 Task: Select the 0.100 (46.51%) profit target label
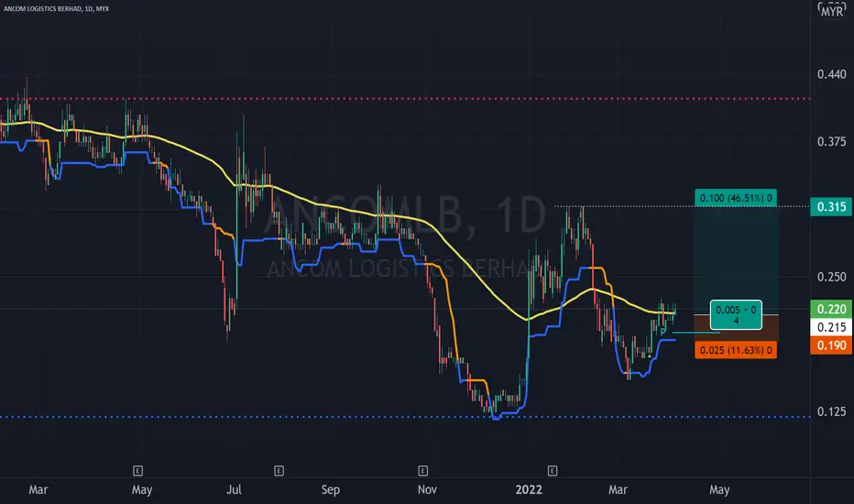coord(736,198)
